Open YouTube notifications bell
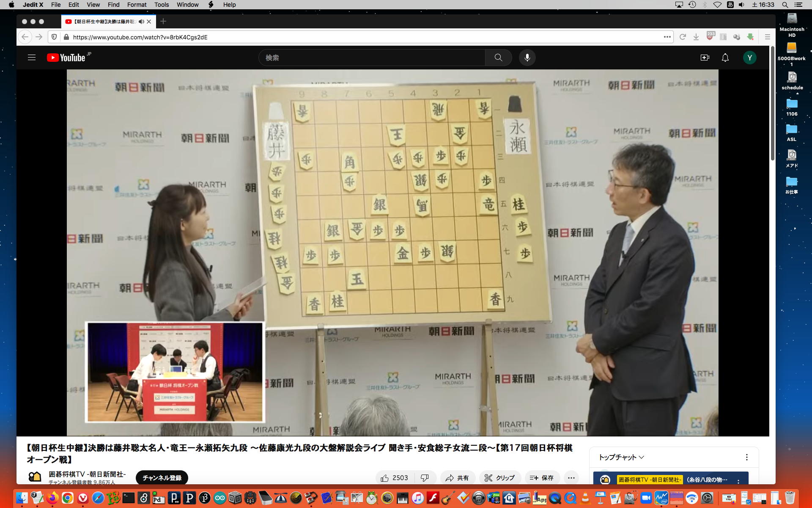Screen dimensions: 812x508 point(725,58)
